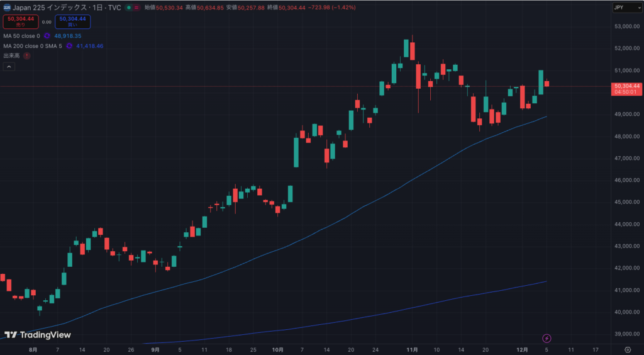Click the 11月 label on time axis
Viewport: 644px width, 355px height.
click(413, 349)
